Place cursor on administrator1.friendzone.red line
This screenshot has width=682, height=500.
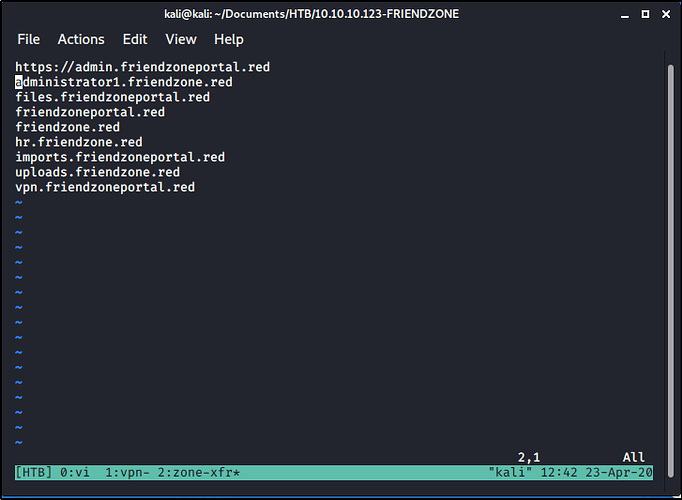tap(124, 82)
